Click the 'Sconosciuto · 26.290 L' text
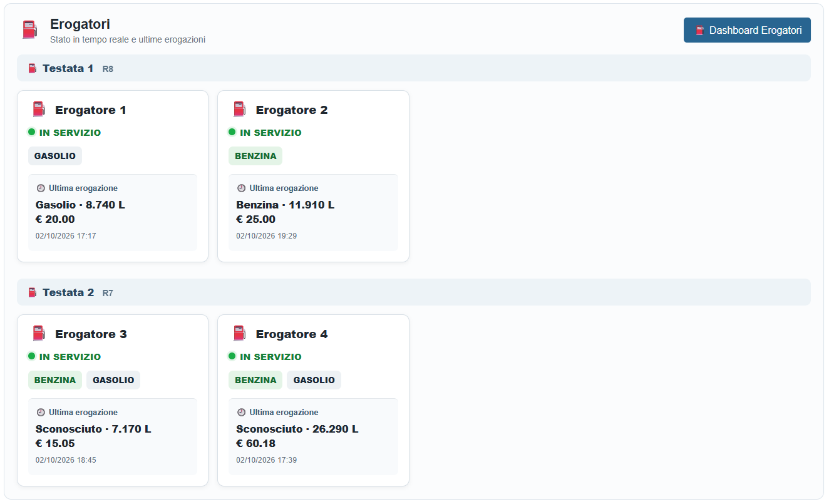 point(297,429)
